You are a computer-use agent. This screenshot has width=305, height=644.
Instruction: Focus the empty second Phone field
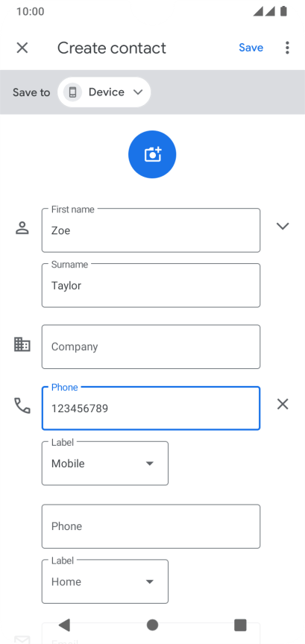[x=151, y=526]
